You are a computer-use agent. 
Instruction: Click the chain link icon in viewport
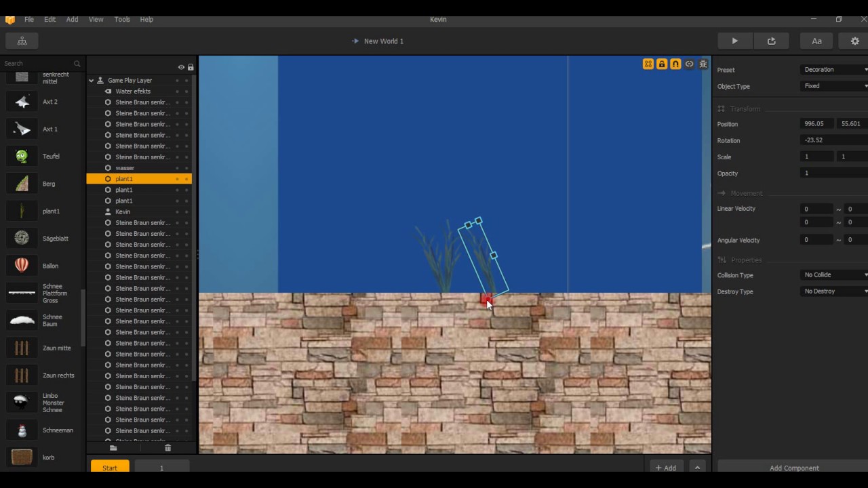click(689, 64)
